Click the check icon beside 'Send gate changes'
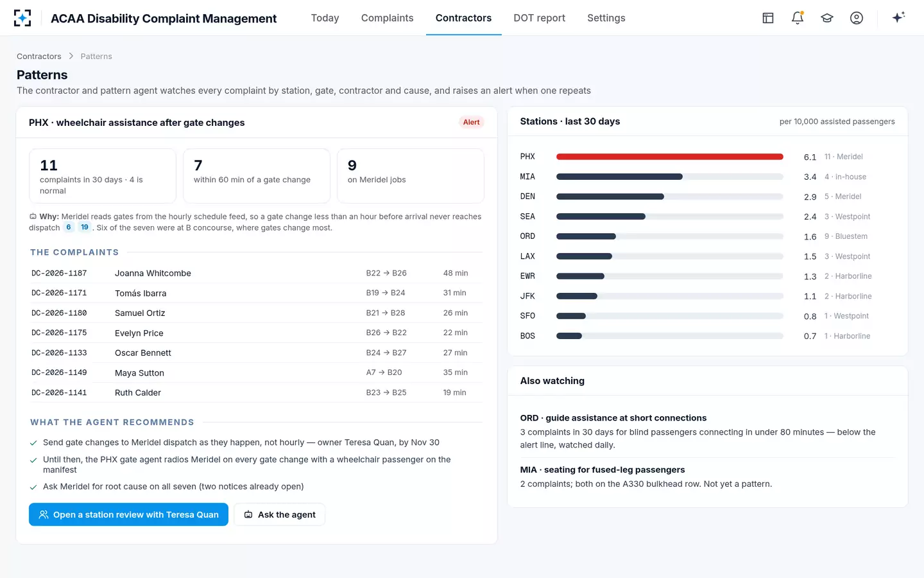Screen dimensions: 924x578 pyautogui.click(x=33, y=442)
